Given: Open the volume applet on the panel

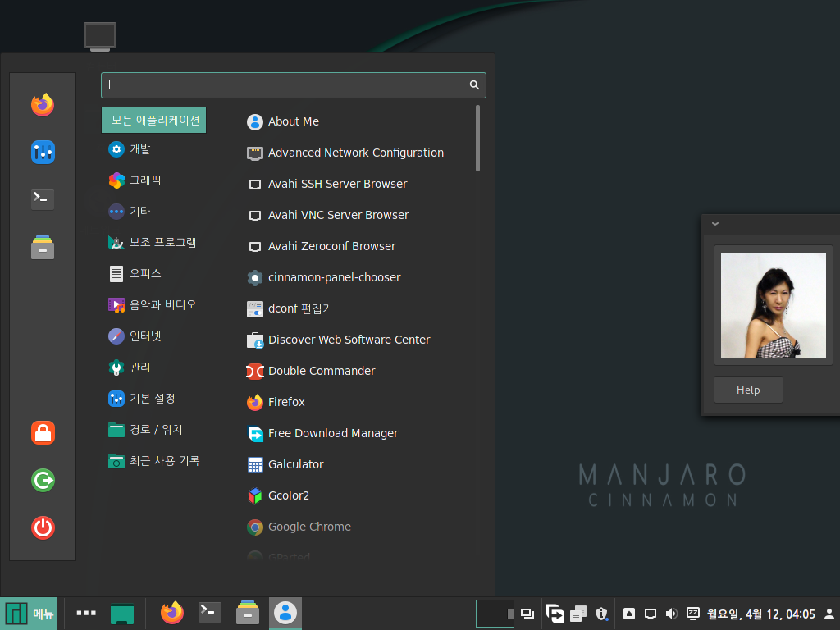Looking at the screenshot, I should tap(671, 614).
